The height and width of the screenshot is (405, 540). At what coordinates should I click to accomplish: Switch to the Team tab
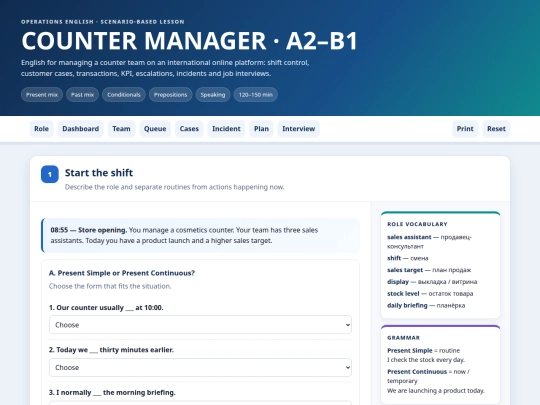(x=121, y=129)
